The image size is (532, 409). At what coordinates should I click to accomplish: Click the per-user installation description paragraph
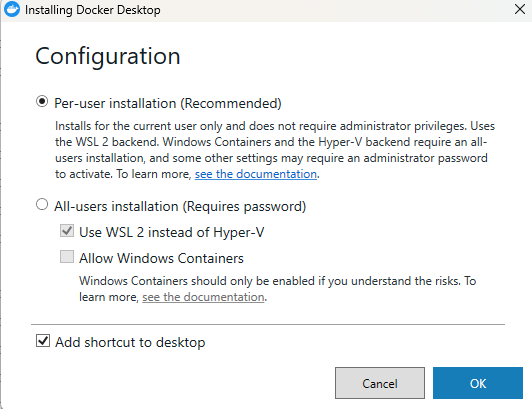click(x=275, y=150)
